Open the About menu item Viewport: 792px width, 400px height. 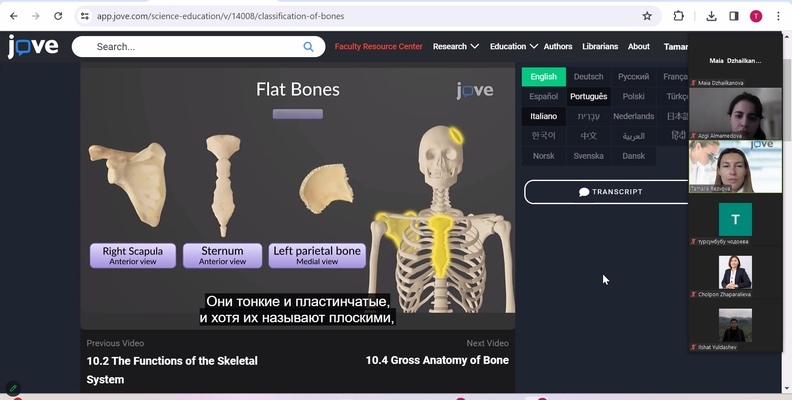pos(638,46)
